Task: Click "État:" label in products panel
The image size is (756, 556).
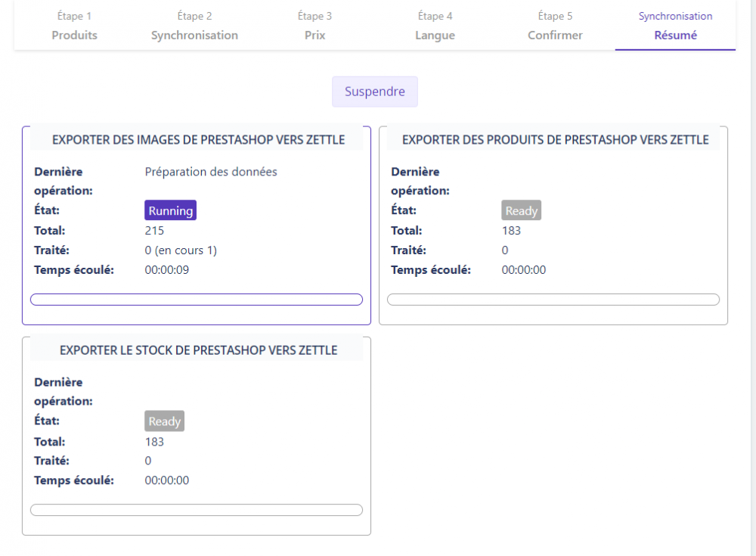Action: tap(404, 210)
